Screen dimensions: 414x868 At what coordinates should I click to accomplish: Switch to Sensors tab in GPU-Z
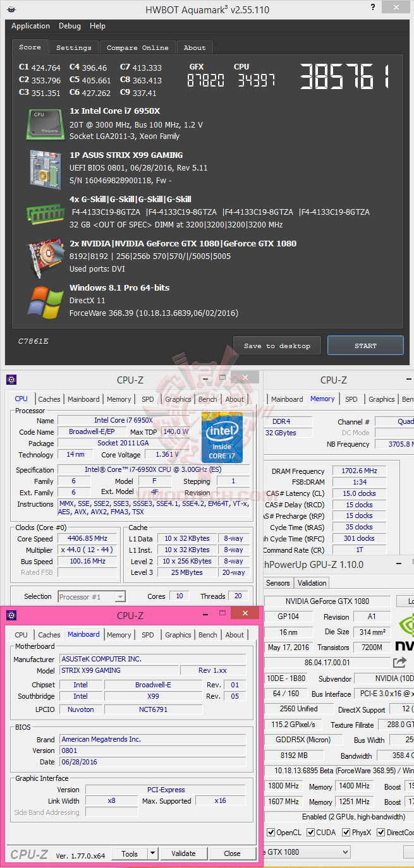(277, 583)
